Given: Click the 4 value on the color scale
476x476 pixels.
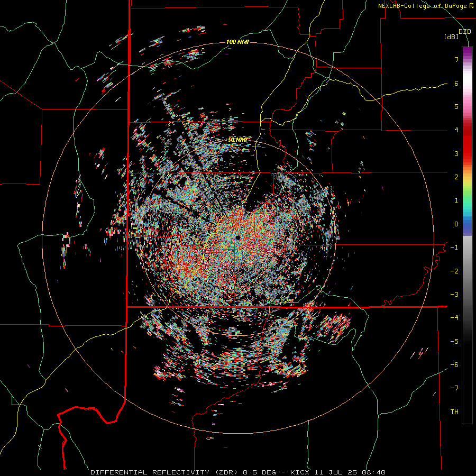Looking at the screenshot, I should click(x=456, y=130).
